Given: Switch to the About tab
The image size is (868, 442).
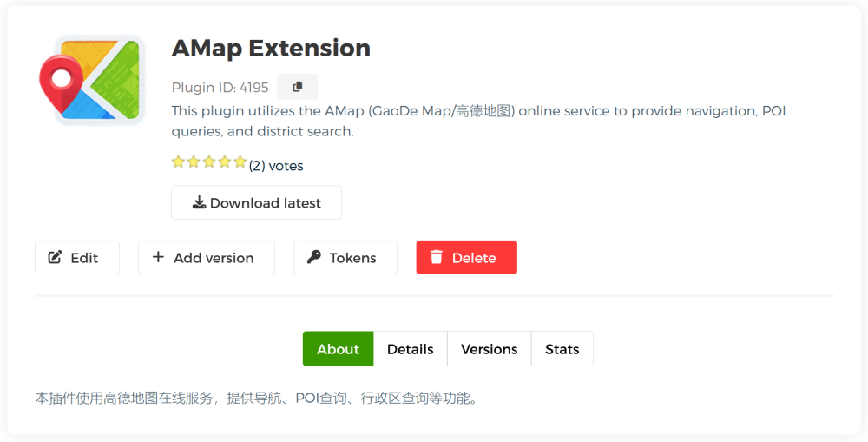Looking at the screenshot, I should (338, 349).
